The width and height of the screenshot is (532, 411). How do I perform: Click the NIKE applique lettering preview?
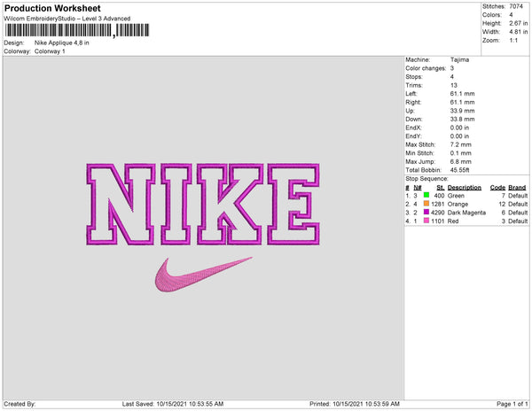pos(203,205)
